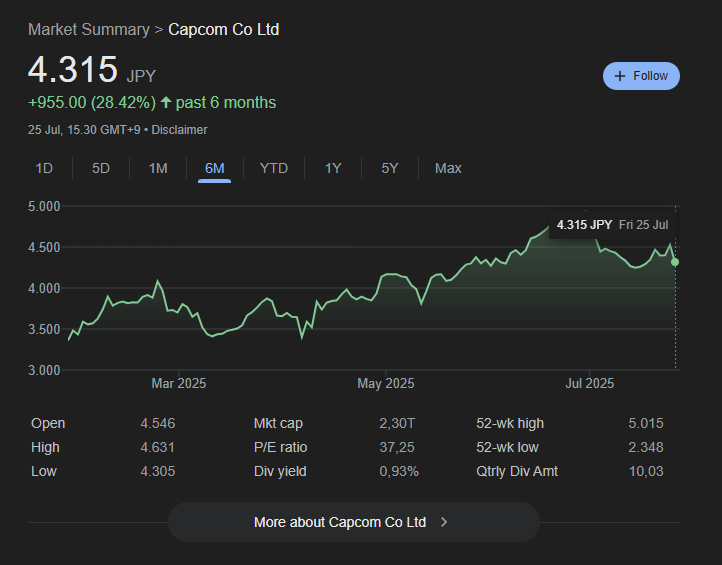
Task: Click the Capcom Co Ltd title text
Action: coord(224,29)
